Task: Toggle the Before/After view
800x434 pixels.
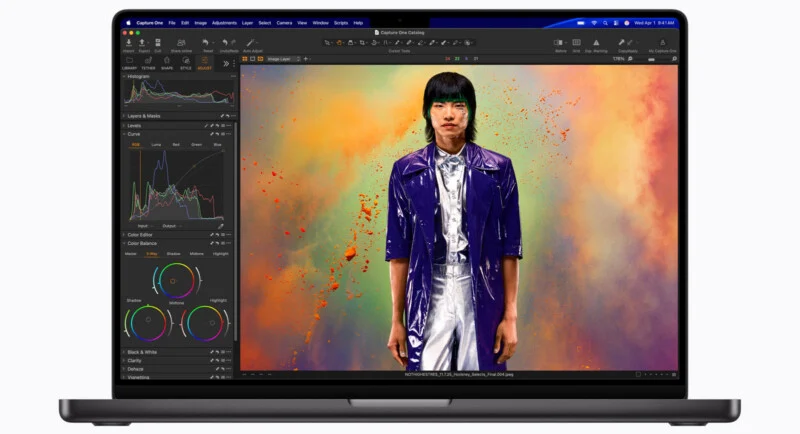Action: pyautogui.click(x=559, y=43)
